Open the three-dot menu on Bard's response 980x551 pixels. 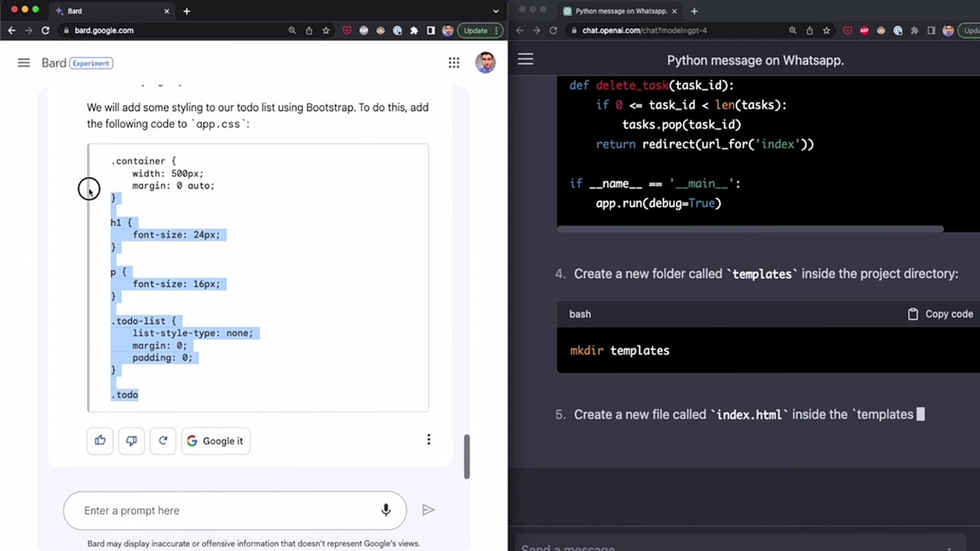pyautogui.click(x=429, y=439)
